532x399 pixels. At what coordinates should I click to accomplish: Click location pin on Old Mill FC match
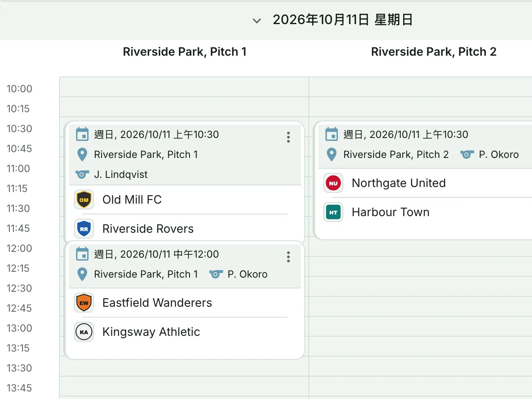(x=82, y=155)
